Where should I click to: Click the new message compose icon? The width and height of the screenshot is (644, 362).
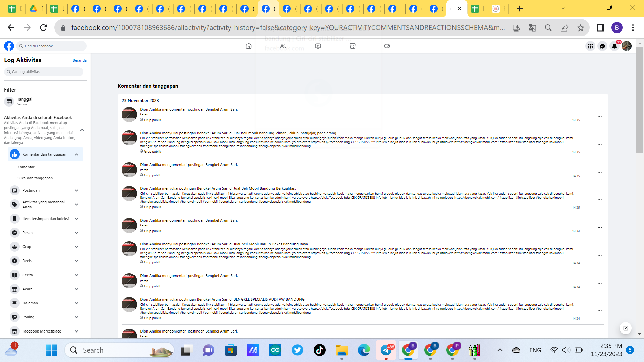tap(626, 328)
